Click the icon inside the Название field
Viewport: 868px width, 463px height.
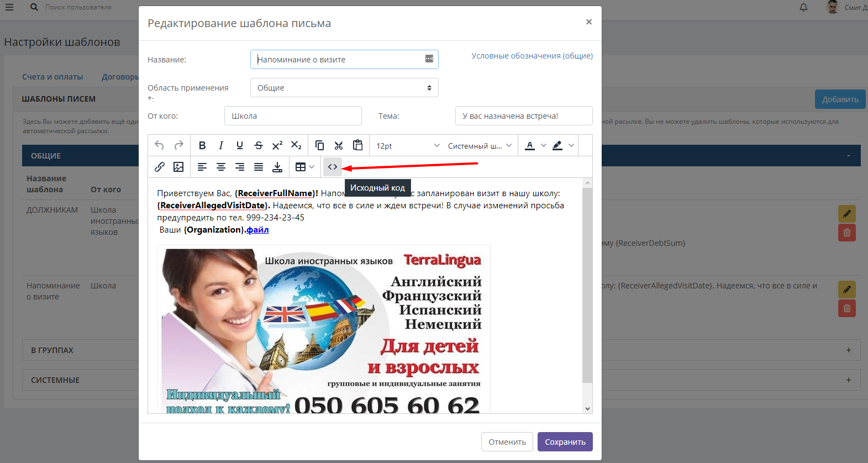(x=429, y=59)
